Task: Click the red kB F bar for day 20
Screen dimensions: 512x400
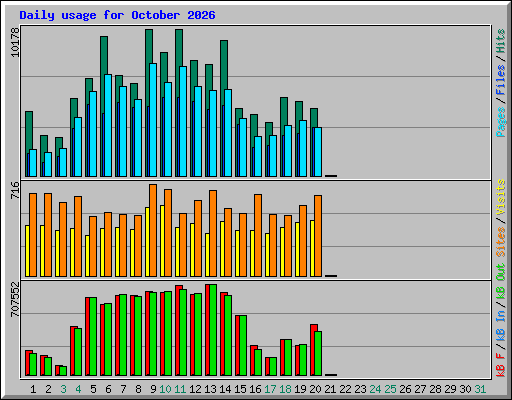Action: tap(312, 350)
